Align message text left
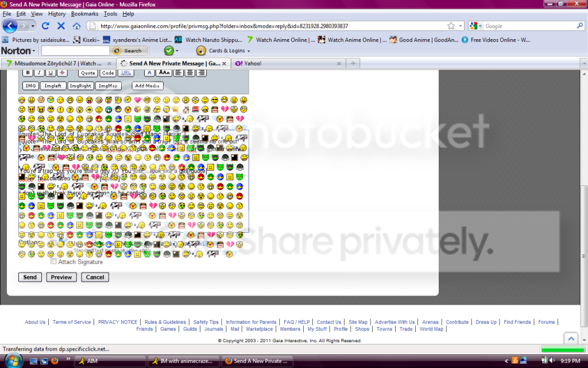The height and width of the screenshot is (368, 588). [179, 73]
